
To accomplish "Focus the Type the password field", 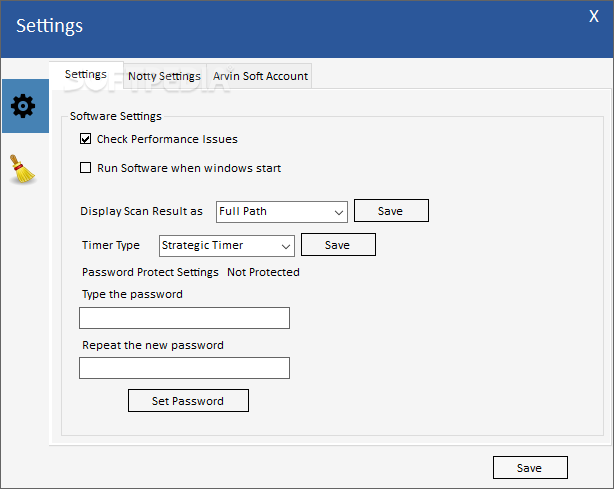I will pyautogui.click(x=184, y=318).
